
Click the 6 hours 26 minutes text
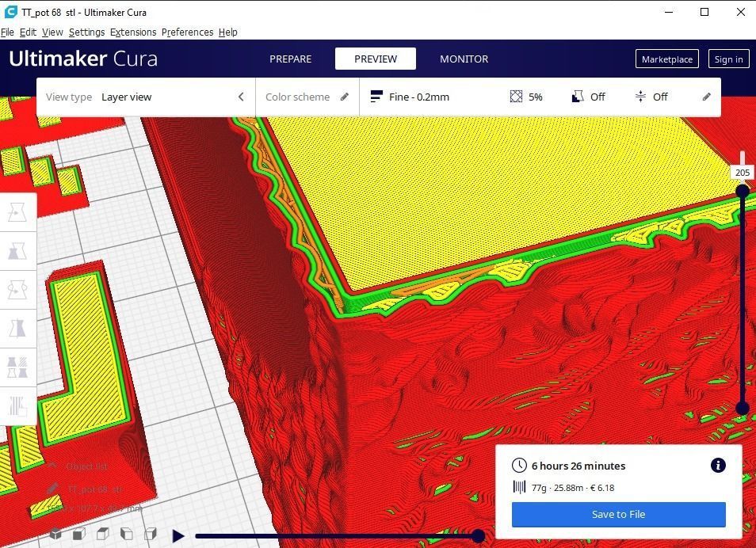click(578, 466)
